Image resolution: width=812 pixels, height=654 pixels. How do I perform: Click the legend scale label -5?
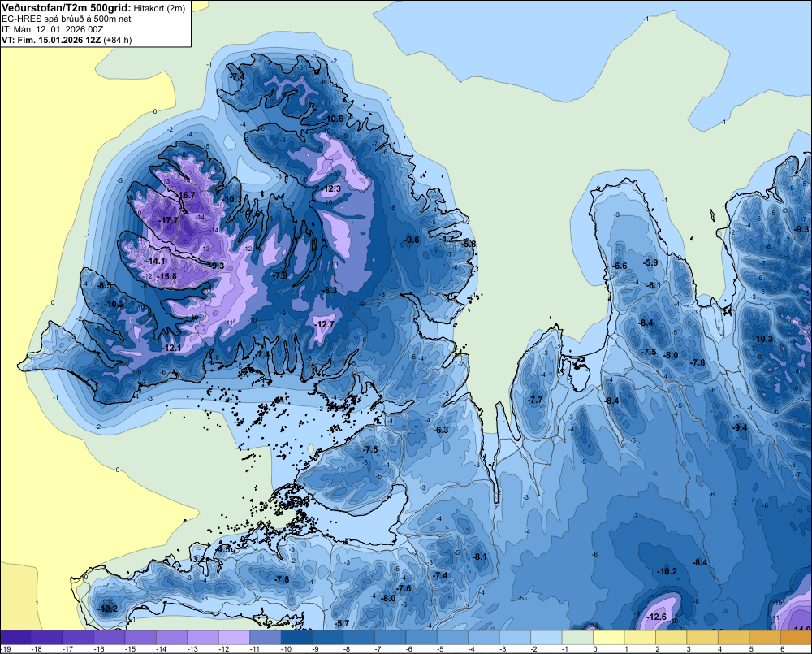click(440, 649)
